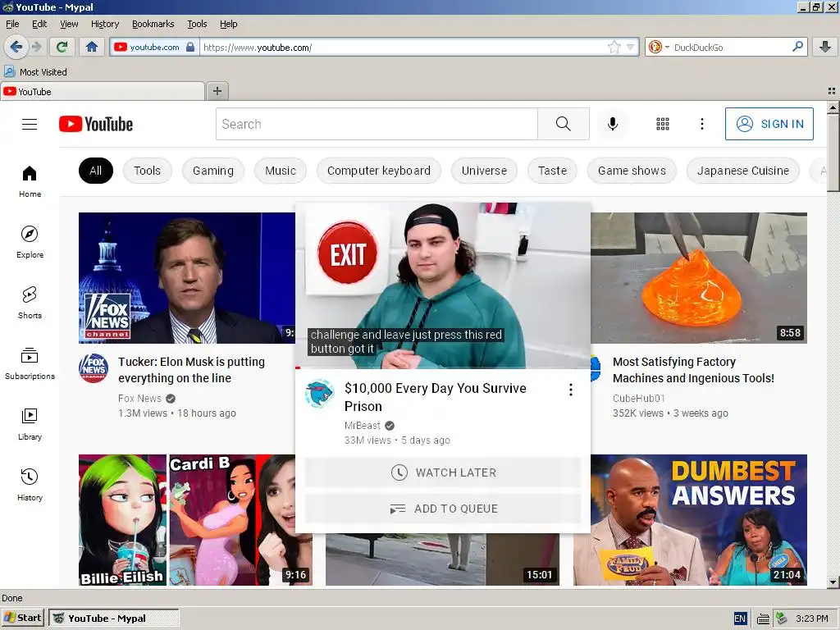Open the Bookmarks menu
This screenshot has width=840, height=630.
153,24
